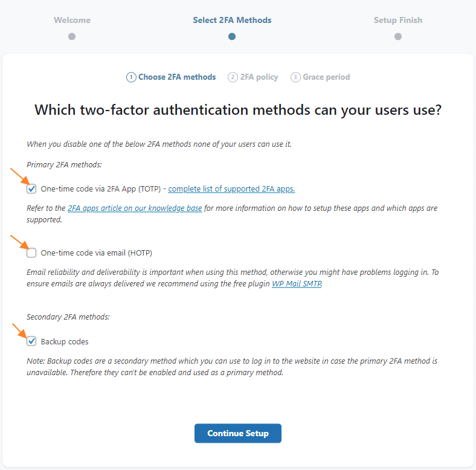Open the 2FA apps knowledge base article link
The width and height of the screenshot is (476, 470).
pos(135,208)
